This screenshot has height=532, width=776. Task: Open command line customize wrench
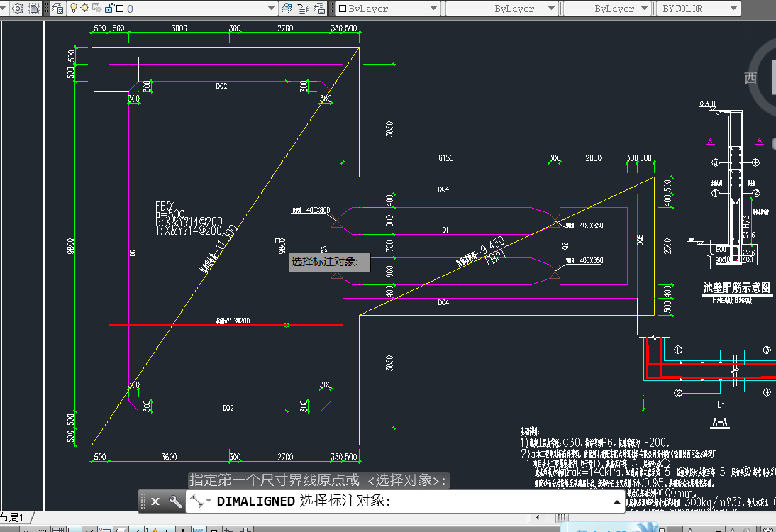(175, 501)
